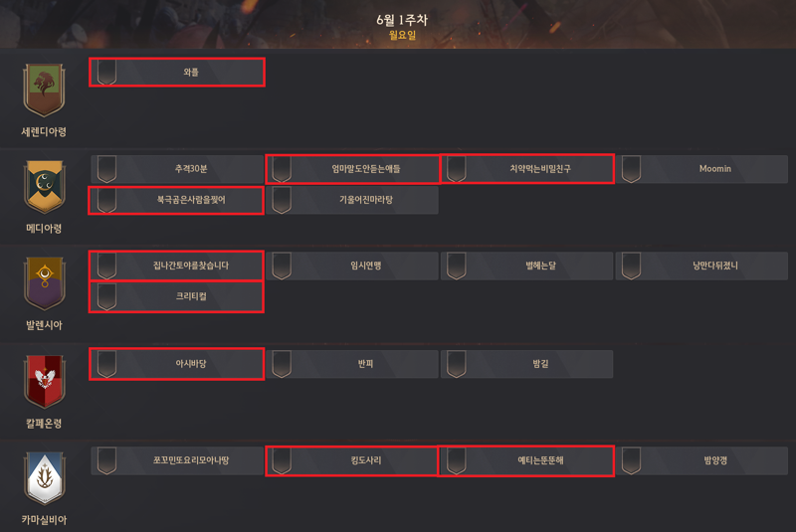Click the 기울어진마라탕 guild entry
Image resolution: width=796 pixels, height=532 pixels.
coord(352,200)
